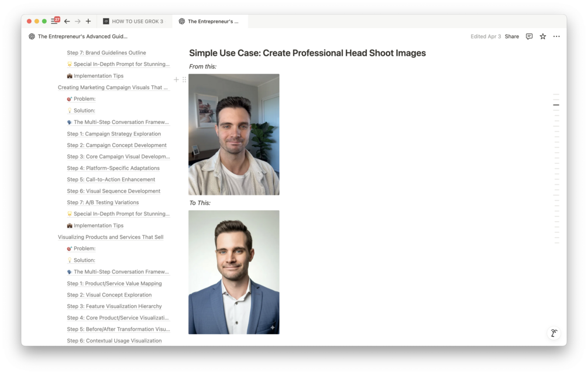Open Step 3: Core Campaign Visual Developm...

pos(118,157)
